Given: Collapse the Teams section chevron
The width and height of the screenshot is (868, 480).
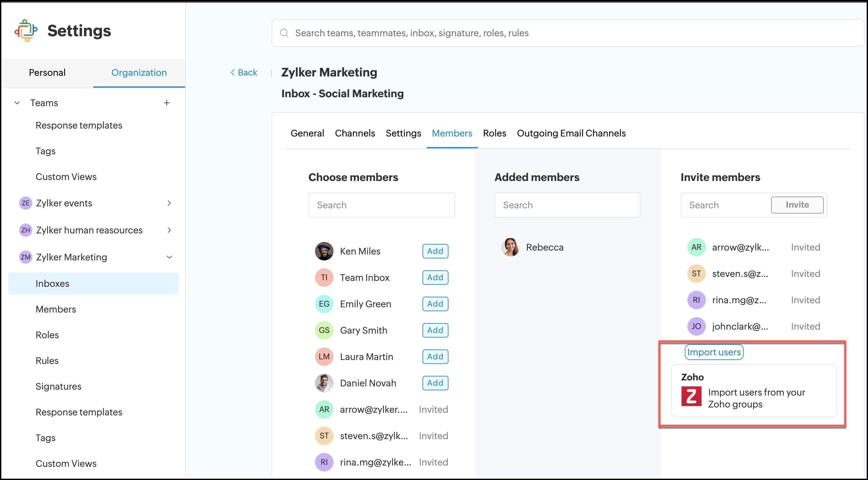Looking at the screenshot, I should click(17, 103).
